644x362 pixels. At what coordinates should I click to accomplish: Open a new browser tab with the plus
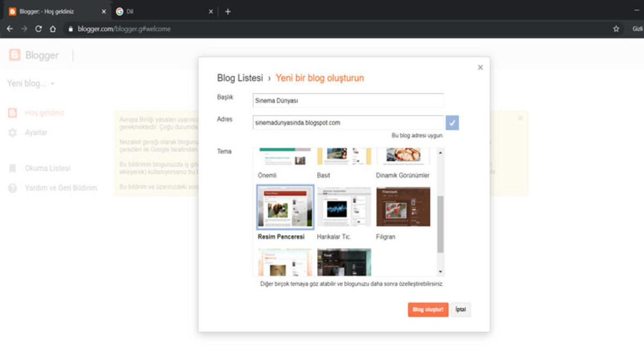(229, 11)
